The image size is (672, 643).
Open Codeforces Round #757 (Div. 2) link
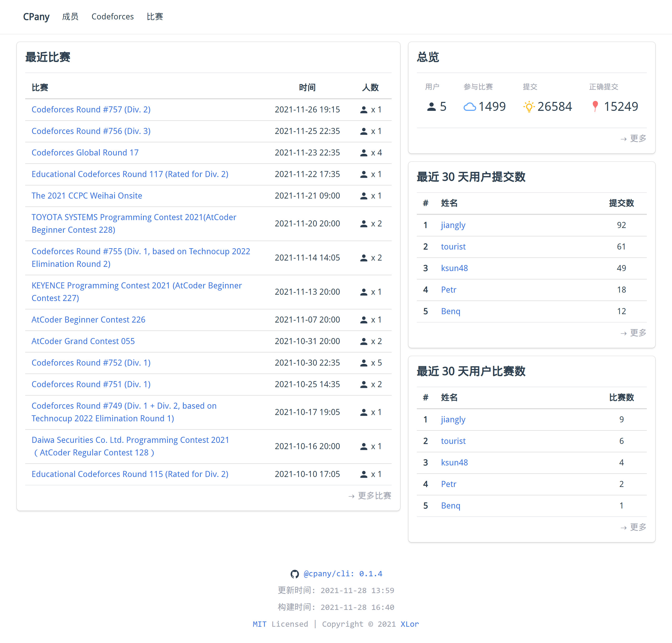point(91,109)
